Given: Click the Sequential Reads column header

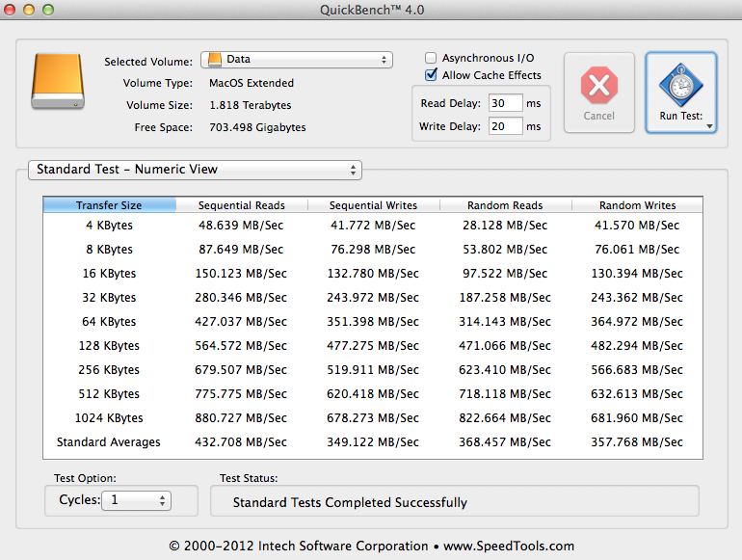Looking at the screenshot, I should coord(241,205).
